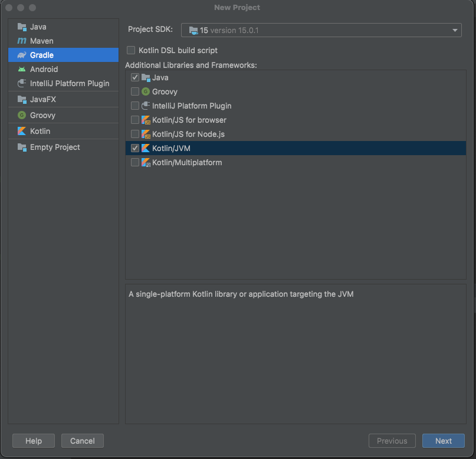Screen dimensions: 476x459
Task: Click the Kotlin logo in the sidebar
Action: coord(22,131)
